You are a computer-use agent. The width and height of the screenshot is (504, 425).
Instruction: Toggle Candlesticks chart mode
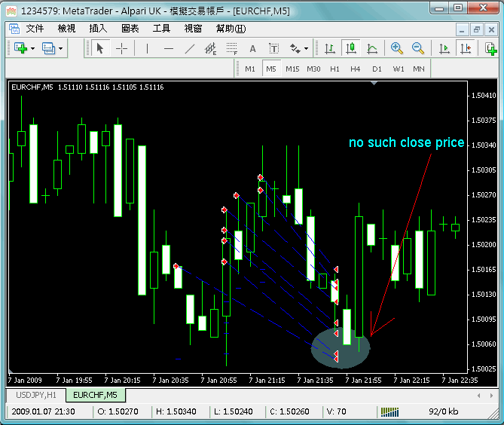click(x=350, y=48)
